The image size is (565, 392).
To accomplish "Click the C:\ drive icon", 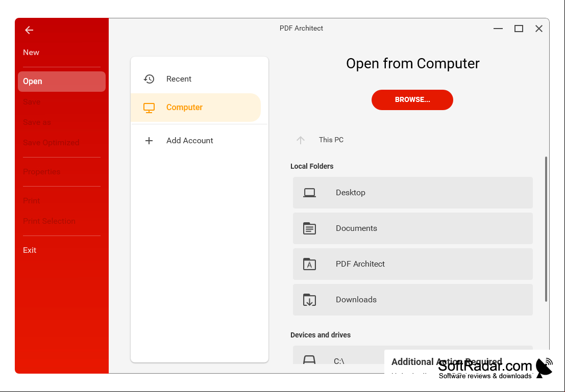I will [x=309, y=359].
